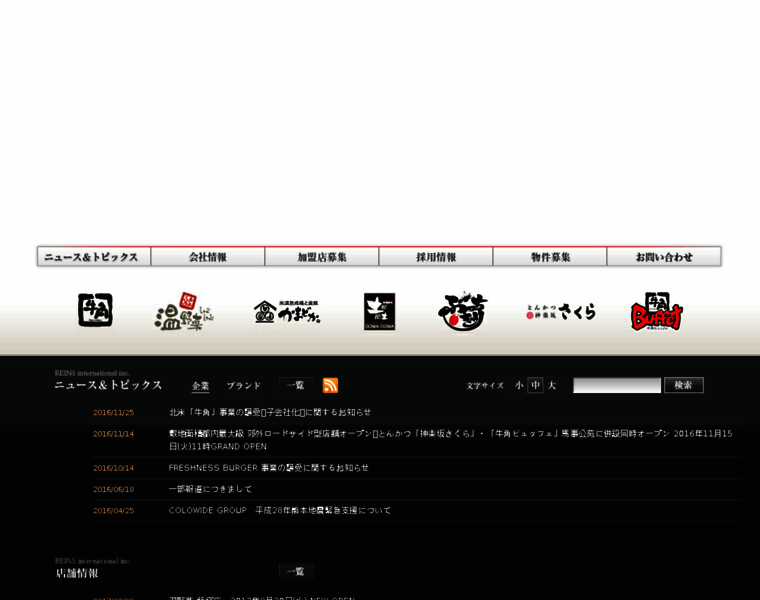Switch to the ブランド news tab
This screenshot has height=600, width=760.
point(244,386)
